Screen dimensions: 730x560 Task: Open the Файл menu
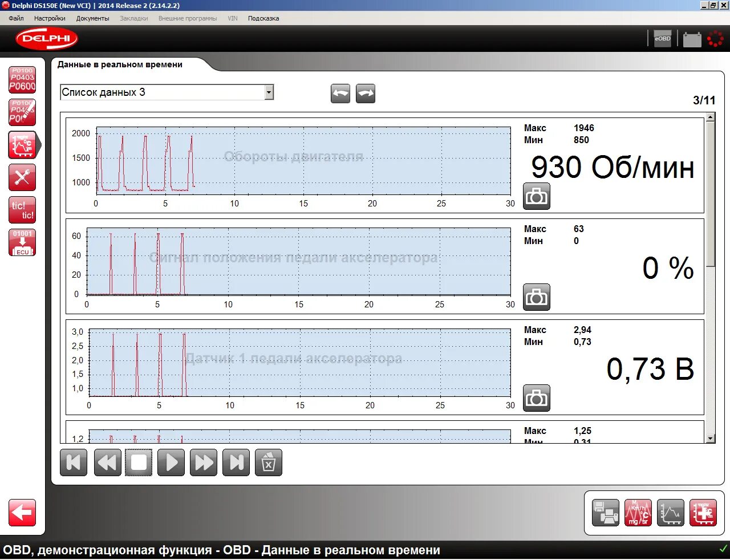point(16,18)
